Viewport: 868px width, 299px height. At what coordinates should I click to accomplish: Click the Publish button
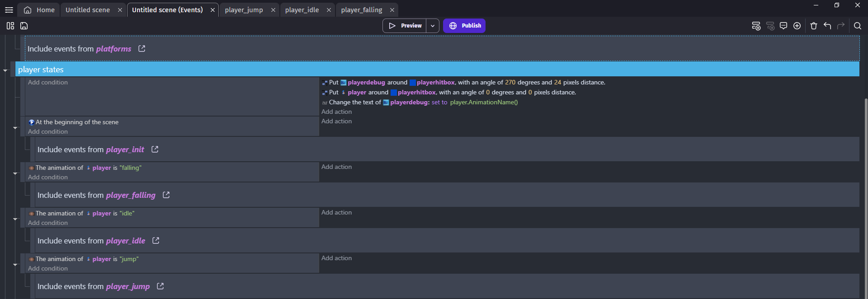pyautogui.click(x=464, y=26)
